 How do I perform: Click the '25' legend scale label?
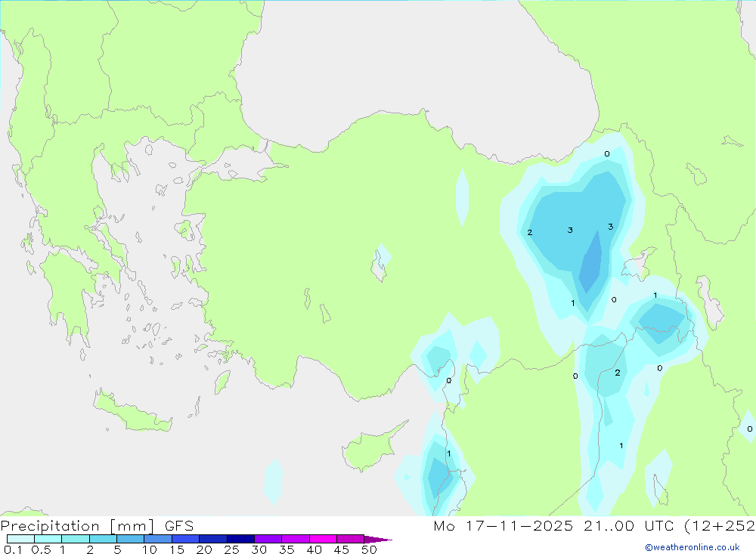[232, 549]
